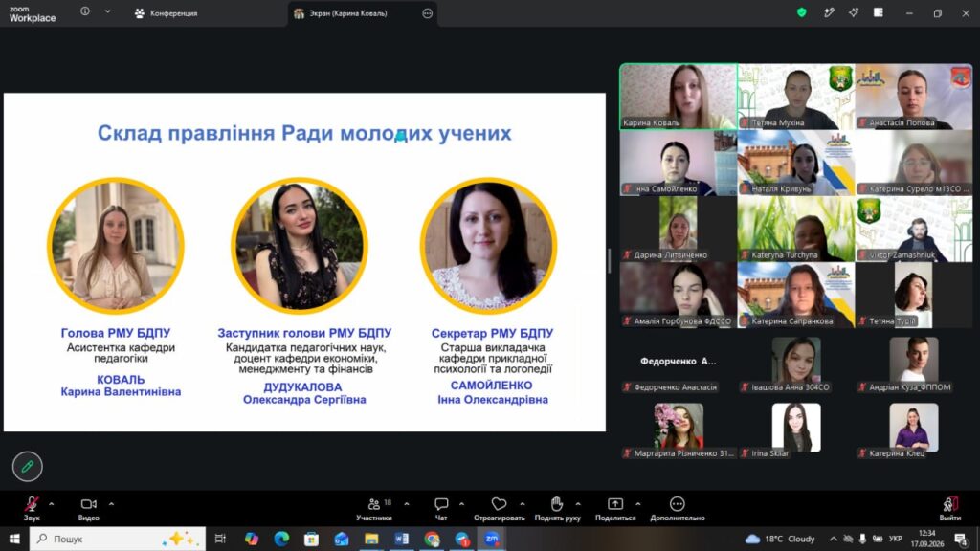The image size is (980, 551).
Task: Raise hand using the hand icon
Action: click(x=557, y=509)
